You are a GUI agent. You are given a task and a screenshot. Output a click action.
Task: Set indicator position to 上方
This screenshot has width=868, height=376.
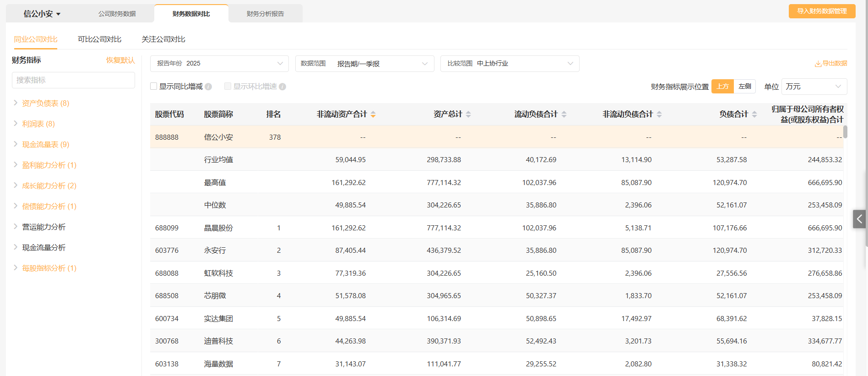tap(722, 86)
